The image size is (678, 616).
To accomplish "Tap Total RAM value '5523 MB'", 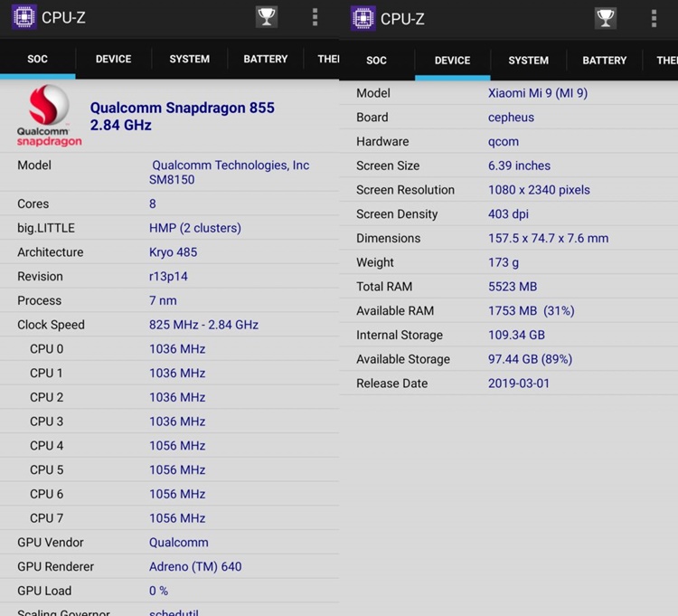I will (513, 287).
